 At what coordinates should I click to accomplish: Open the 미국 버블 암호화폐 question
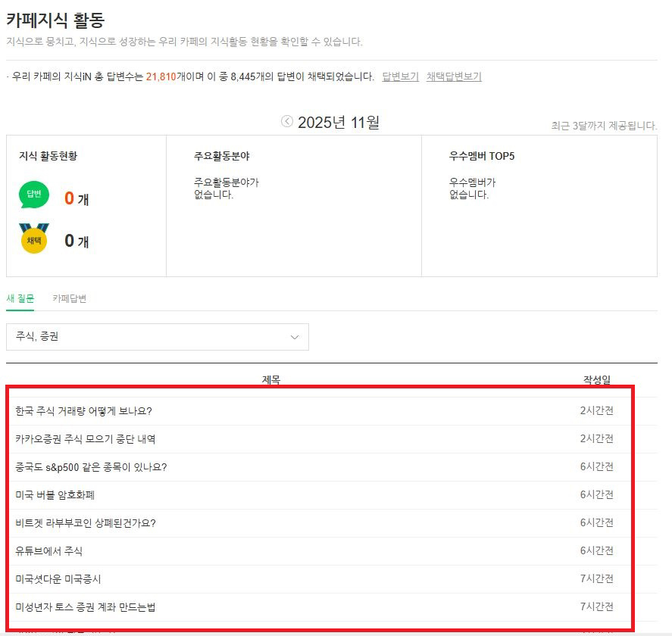click(55, 495)
